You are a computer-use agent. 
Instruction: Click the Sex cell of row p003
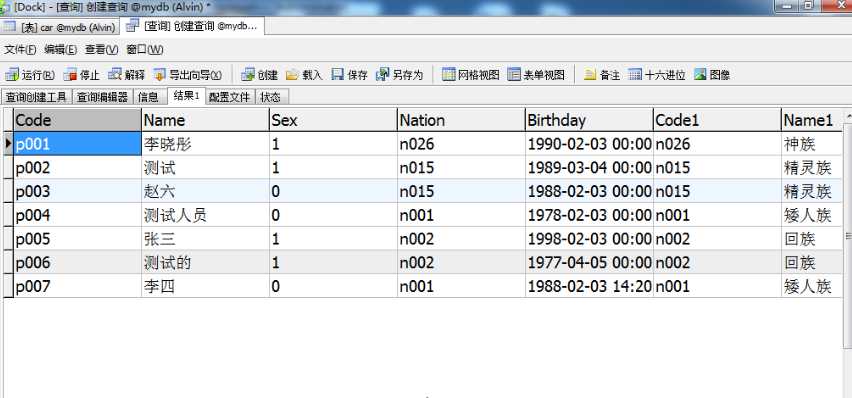coord(333,191)
